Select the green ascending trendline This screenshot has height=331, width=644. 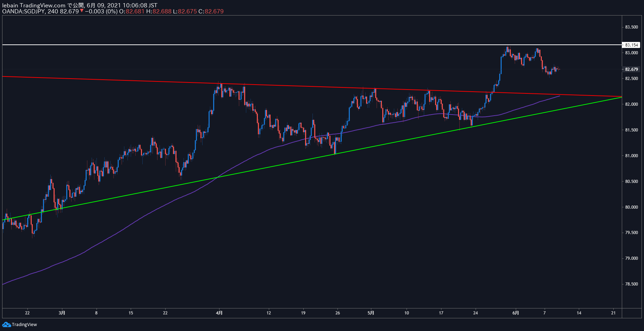tap(312, 158)
